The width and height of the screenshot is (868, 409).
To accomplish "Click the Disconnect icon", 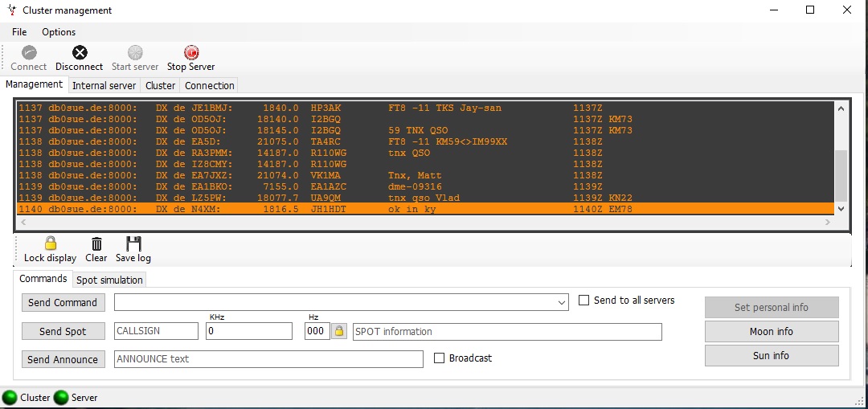I will 80,53.
